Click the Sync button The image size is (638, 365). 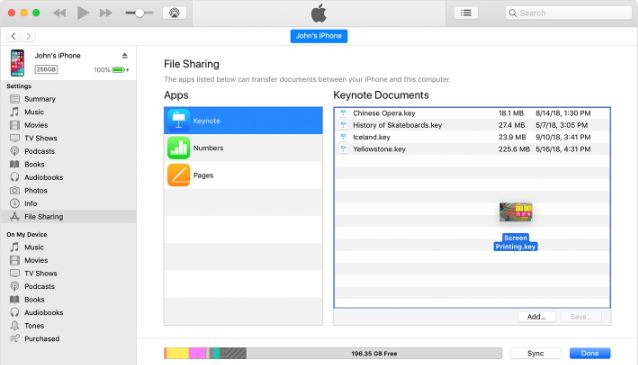(535, 353)
